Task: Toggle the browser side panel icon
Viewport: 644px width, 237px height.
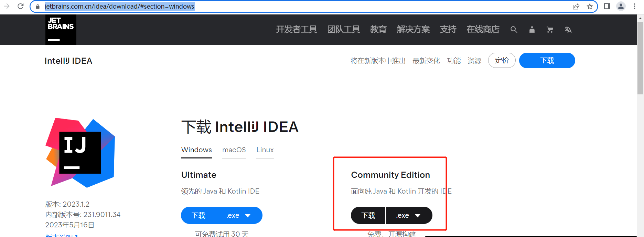Action: [607, 6]
